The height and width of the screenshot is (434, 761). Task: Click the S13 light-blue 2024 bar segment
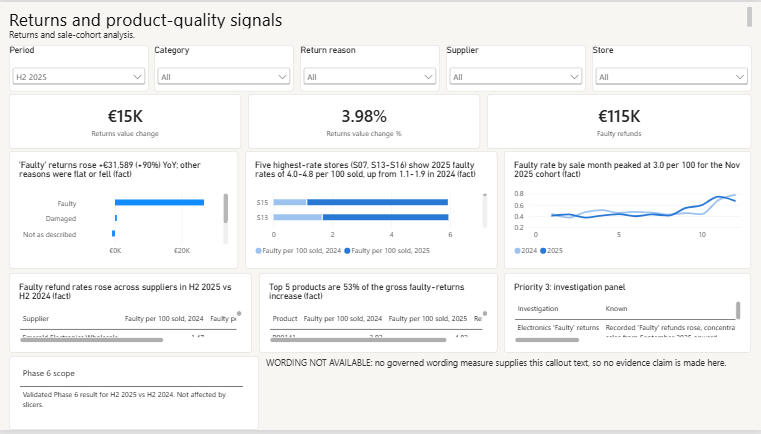pyautogui.click(x=298, y=217)
